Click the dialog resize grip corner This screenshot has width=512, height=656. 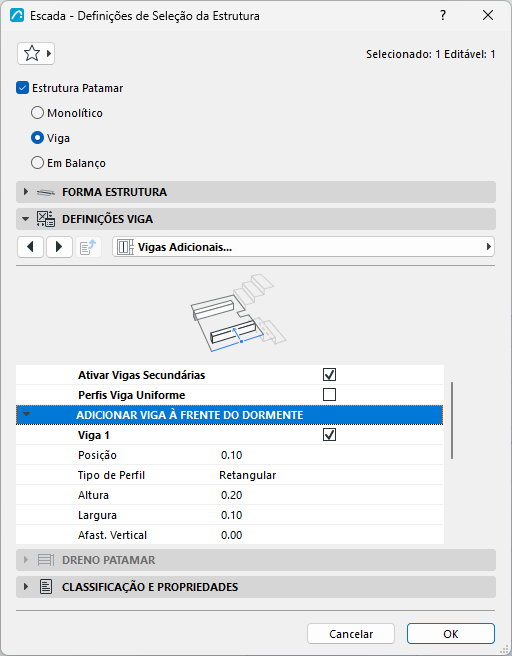504,648
